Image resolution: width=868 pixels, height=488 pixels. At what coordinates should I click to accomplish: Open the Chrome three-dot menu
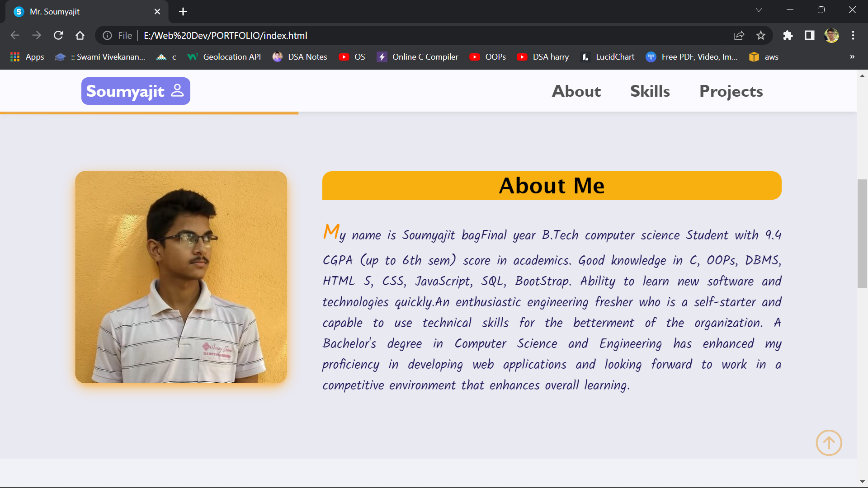click(853, 35)
